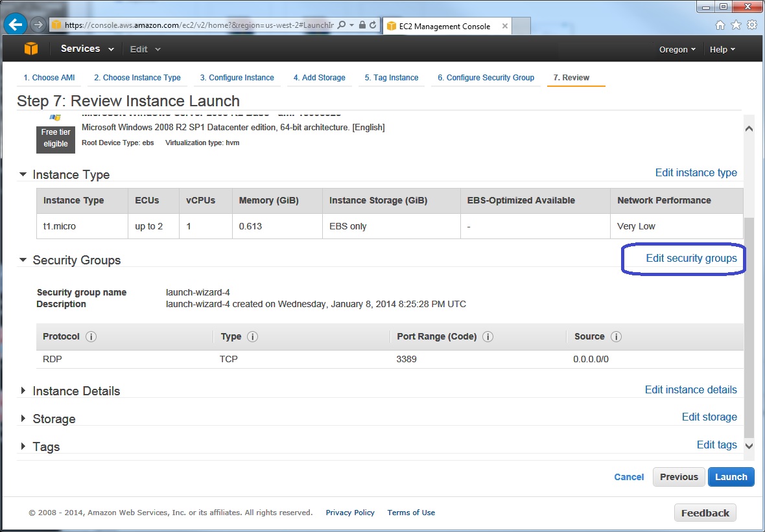Screen dimensions: 765x532
Task: Click the AWS cube logo icon
Action: 31,49
